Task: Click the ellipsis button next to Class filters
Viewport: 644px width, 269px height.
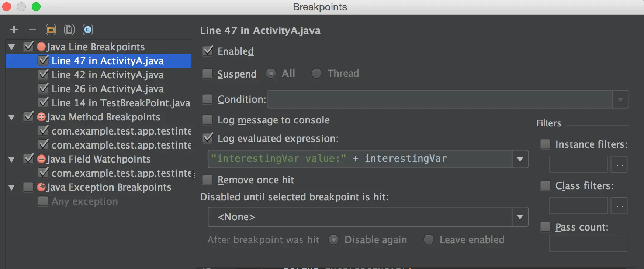Action: 620,206
